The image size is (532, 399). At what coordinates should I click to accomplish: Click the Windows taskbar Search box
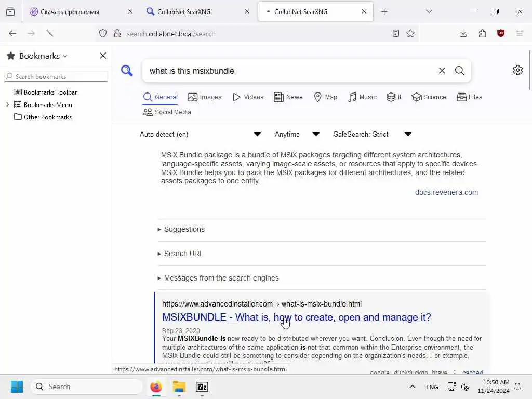(87, 387)
